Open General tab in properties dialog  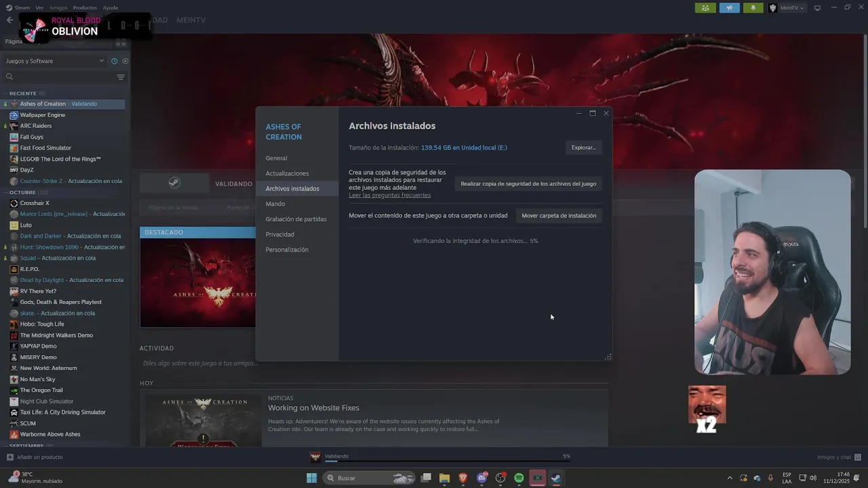pyautogui.click(x=276, y=158)
